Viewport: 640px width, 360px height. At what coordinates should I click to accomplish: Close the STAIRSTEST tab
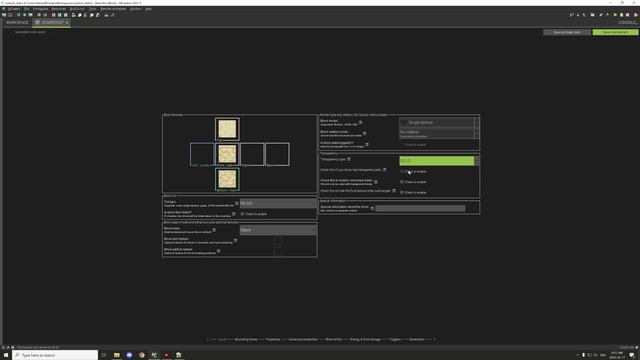pyautogui.click(x=67, y=22)
